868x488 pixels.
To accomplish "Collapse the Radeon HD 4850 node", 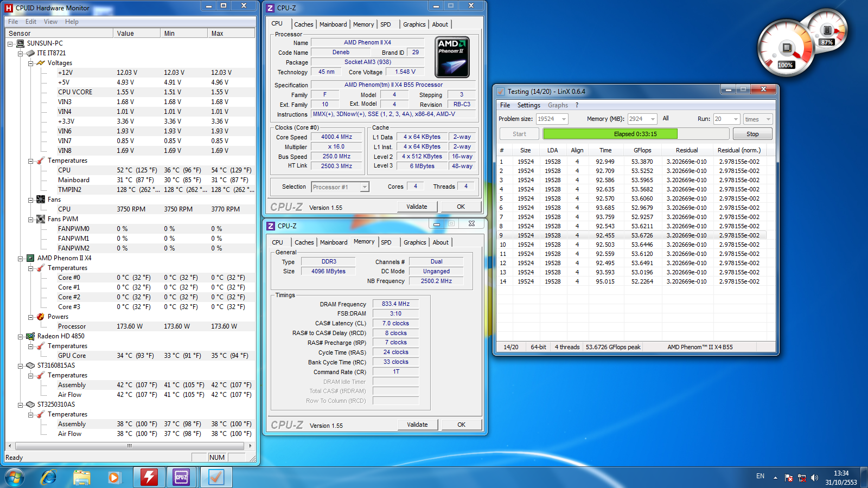I will pos(21,336).
